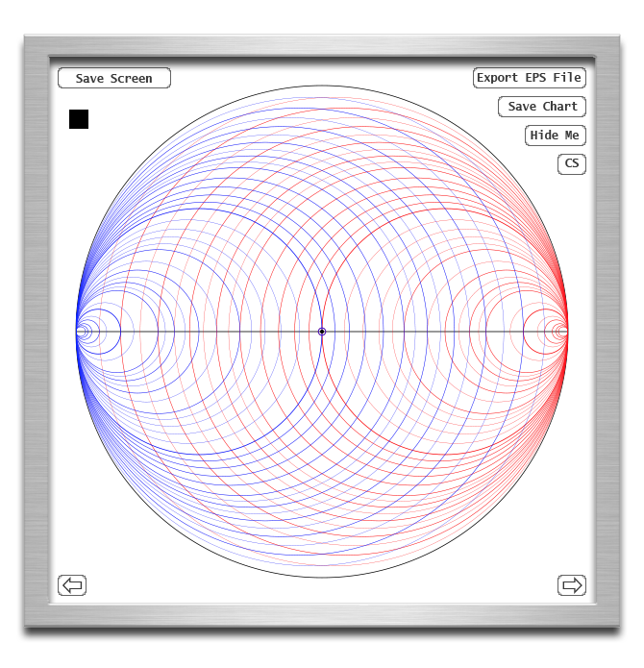Click the CS button

click(x=572, y=164)
